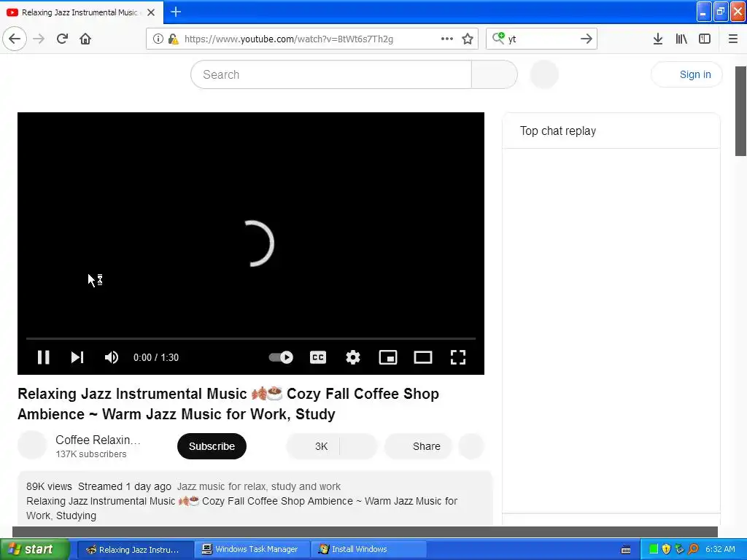Switch to Windows Task Manager in taskbar
The image size is (747, 560).
(x=252, y=549)
